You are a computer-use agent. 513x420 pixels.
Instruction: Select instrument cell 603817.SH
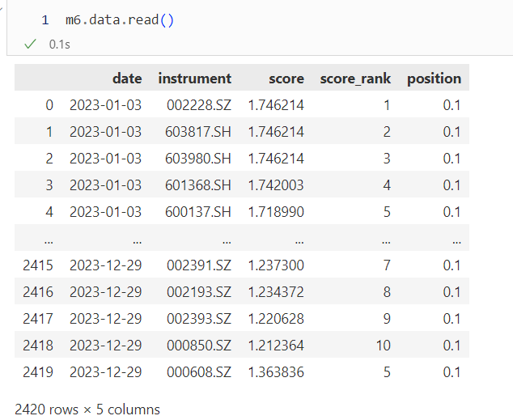tap(199, 132)
